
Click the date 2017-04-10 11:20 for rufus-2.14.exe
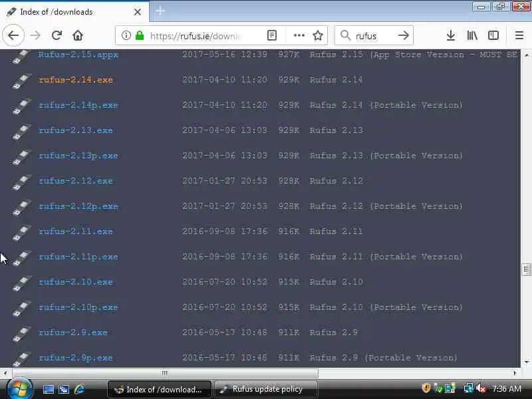tap(225, 80)
